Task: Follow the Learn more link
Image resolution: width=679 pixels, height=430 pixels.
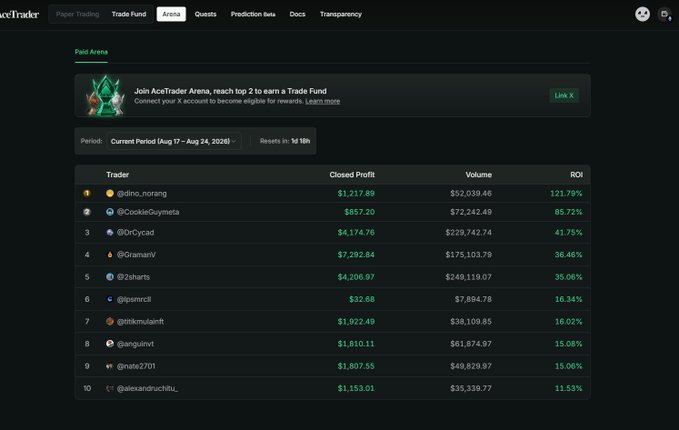Action: point(323,101)
